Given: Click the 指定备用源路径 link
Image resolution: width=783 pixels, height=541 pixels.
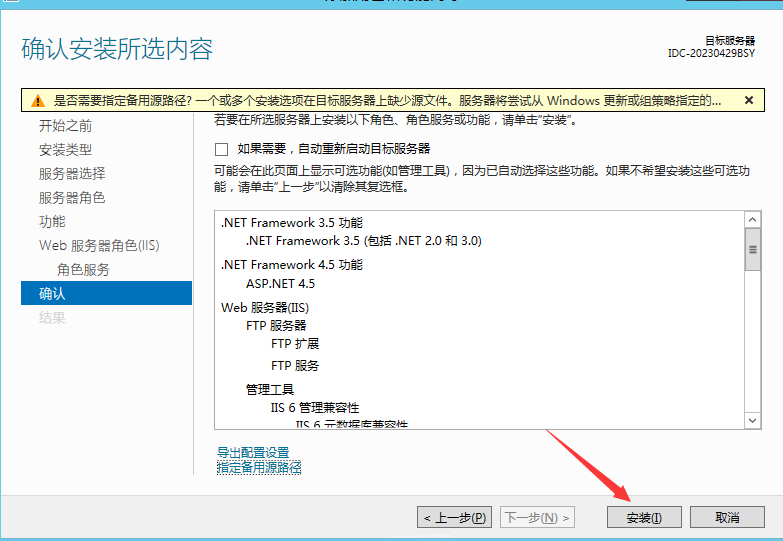Looking at the screenshot, I should coord(259,468).
